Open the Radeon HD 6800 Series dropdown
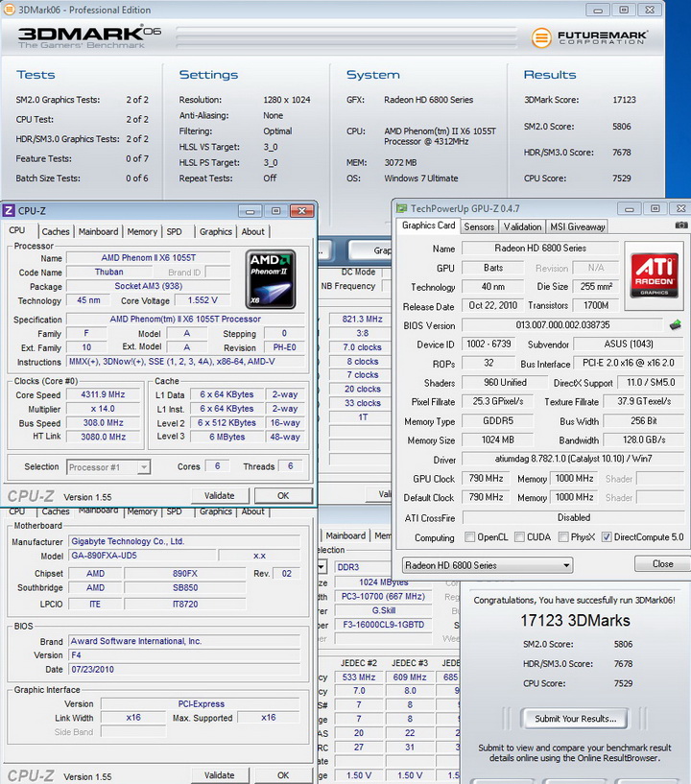The height and width of the screenshot is (784, 691). 488,565
